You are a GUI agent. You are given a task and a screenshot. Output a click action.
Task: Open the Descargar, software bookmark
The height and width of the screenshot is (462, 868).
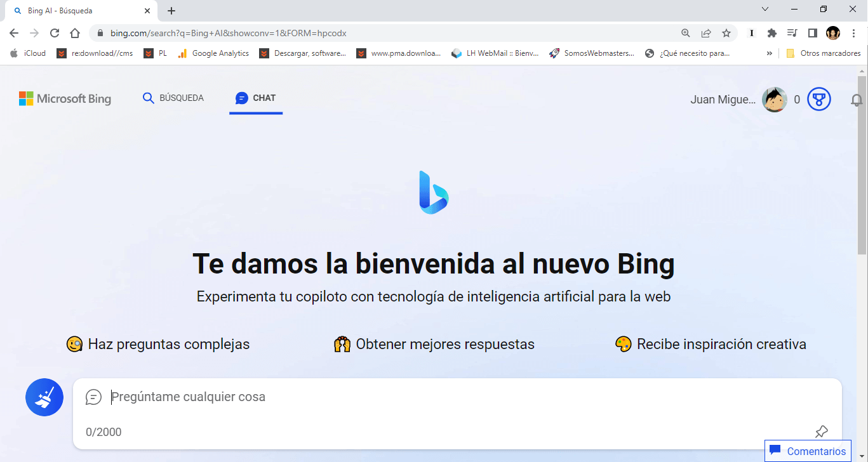[303, 53]
